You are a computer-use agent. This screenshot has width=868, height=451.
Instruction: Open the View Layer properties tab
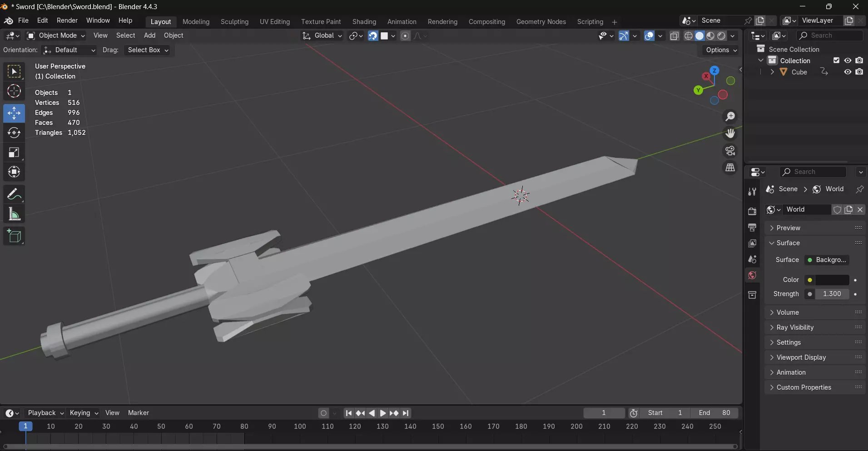(x=752, y=243)
